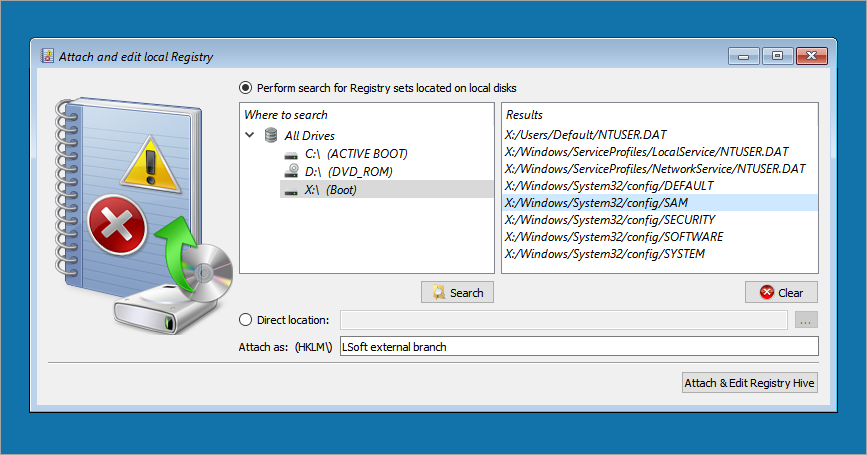Choose the config/SYSTEM result entry

(604, 254)
